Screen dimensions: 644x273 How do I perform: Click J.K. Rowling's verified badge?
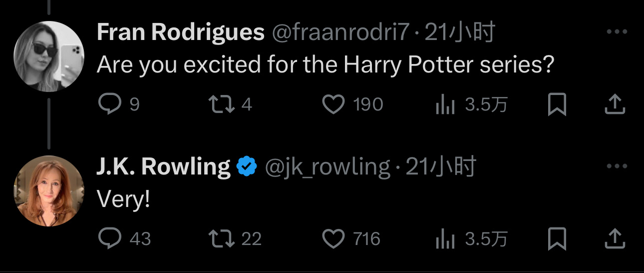[x=247, y=167]
